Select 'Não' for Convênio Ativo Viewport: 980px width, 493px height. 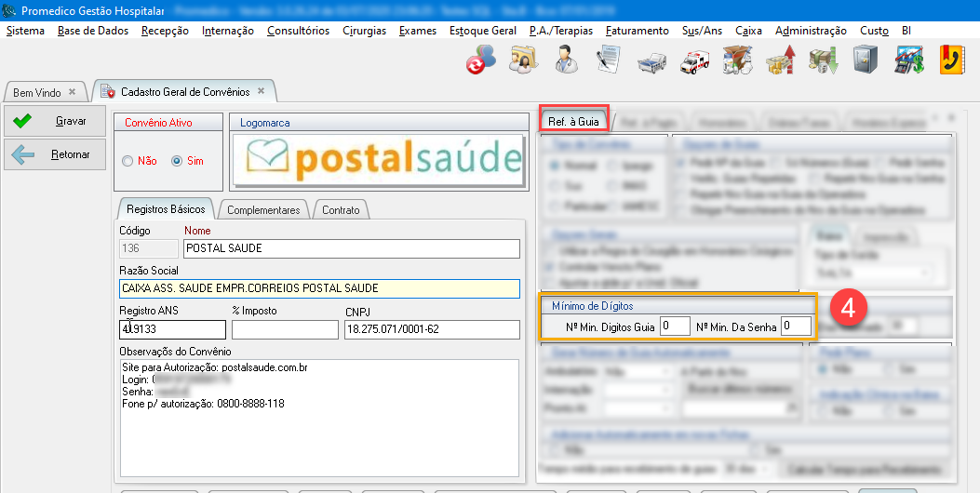coord(128,161)
